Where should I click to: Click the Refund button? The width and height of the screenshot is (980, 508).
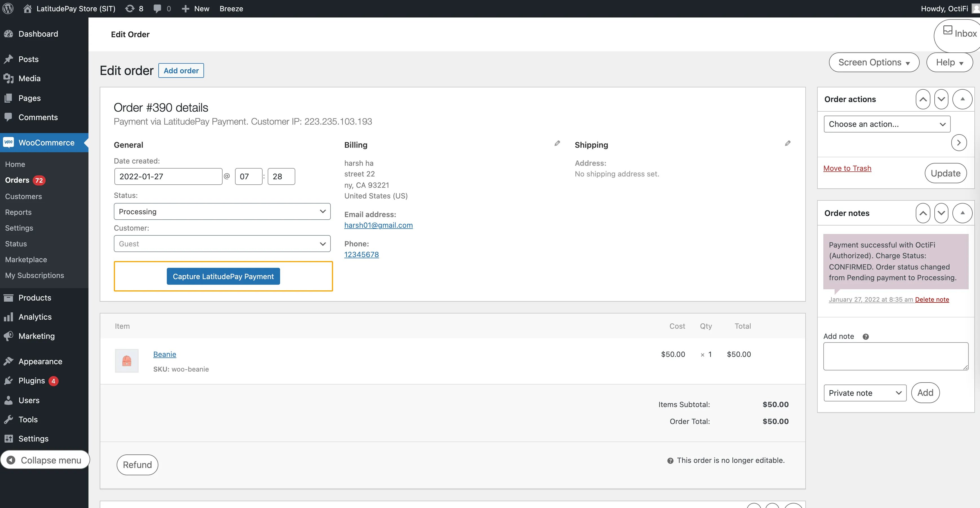[137, 465]
